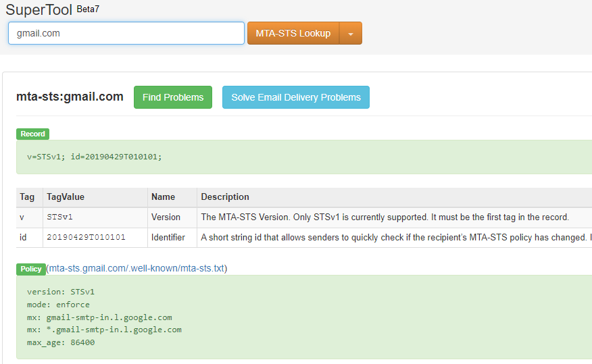
Task: Click Solve Email Delivery Problems button
Action: [296, 97]
